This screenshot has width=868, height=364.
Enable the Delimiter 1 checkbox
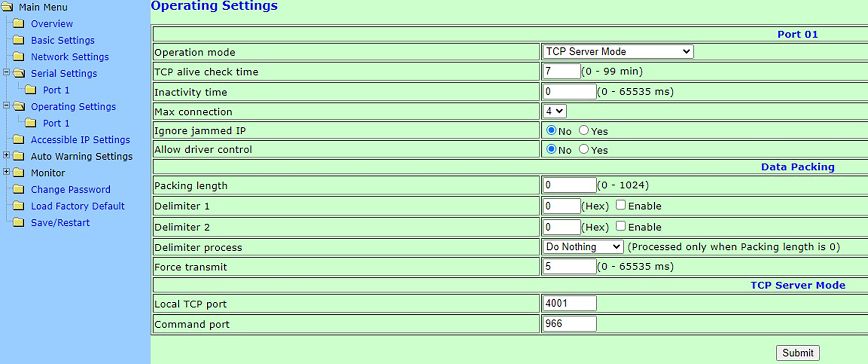(x=620, y=205)
